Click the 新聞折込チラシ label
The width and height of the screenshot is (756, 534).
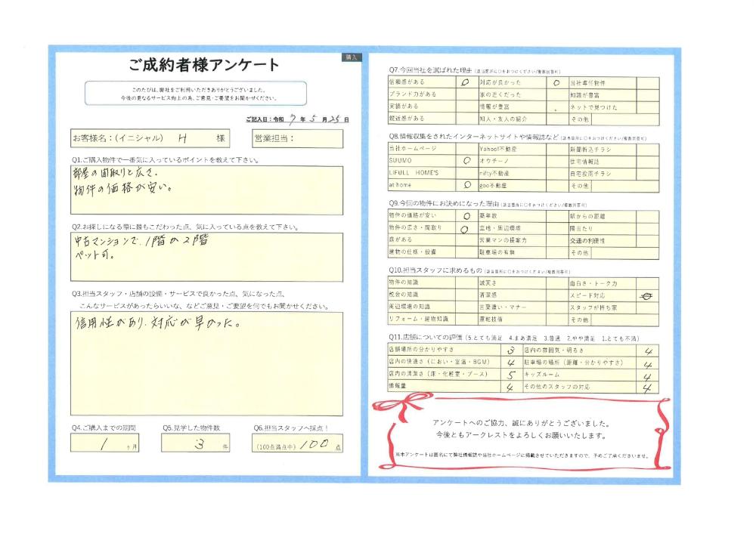click(x=590, y=150)
